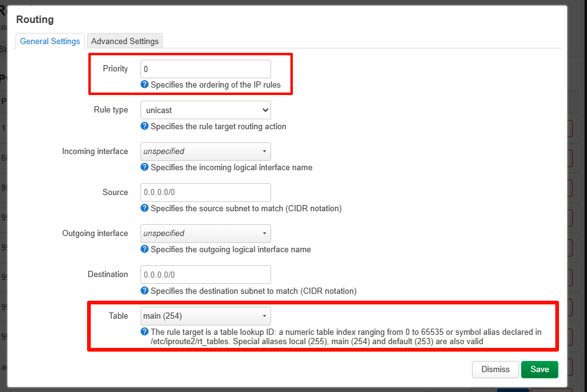
Task: Open the Rule type unicast dropdown
Action: click(205, 110)
